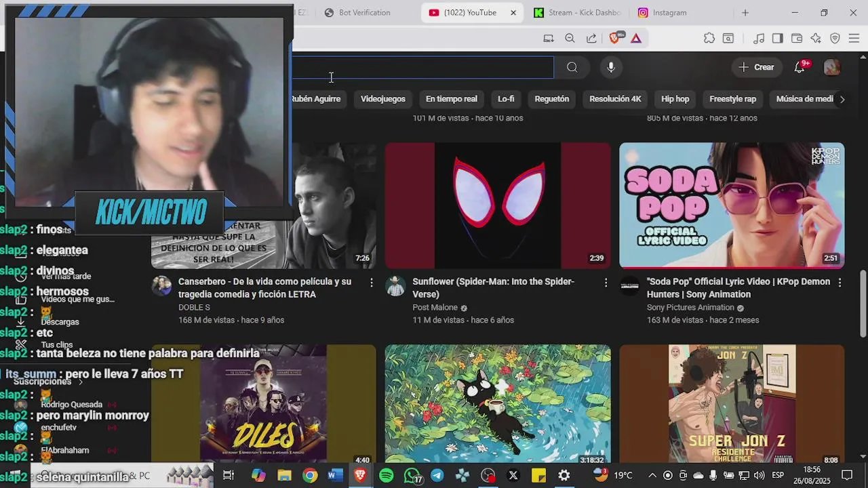Open the Leo AI sparkle icon

click(x=816, y=39)
